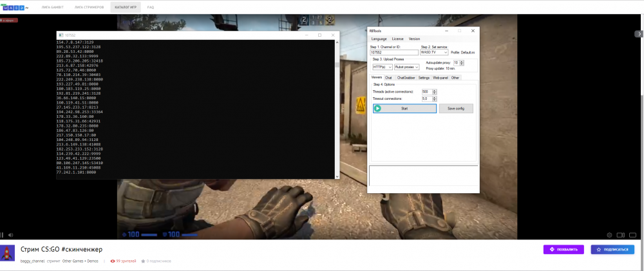This screenshot has width=644, height=271.
Task: Increase the Threads active connections value
Action: coord(435,90)
